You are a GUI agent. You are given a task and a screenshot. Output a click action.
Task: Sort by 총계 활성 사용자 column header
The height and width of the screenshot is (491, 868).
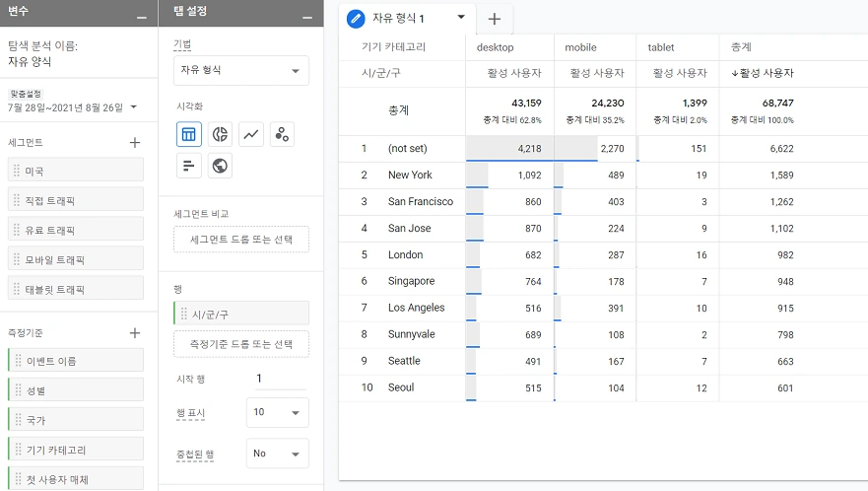[x=763, y=73]
